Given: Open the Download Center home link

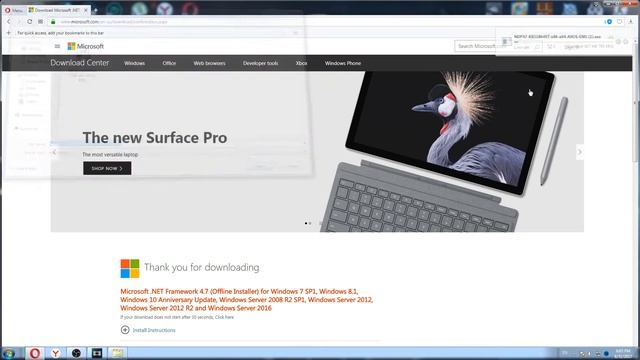Looking at the screenshot, I should tap(80, 63).
